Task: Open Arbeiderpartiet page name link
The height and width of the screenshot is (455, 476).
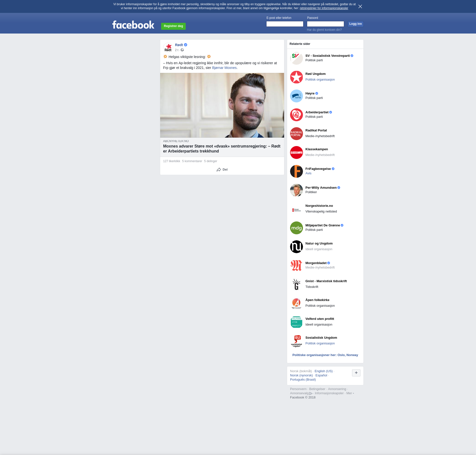Action: (317, 112)
